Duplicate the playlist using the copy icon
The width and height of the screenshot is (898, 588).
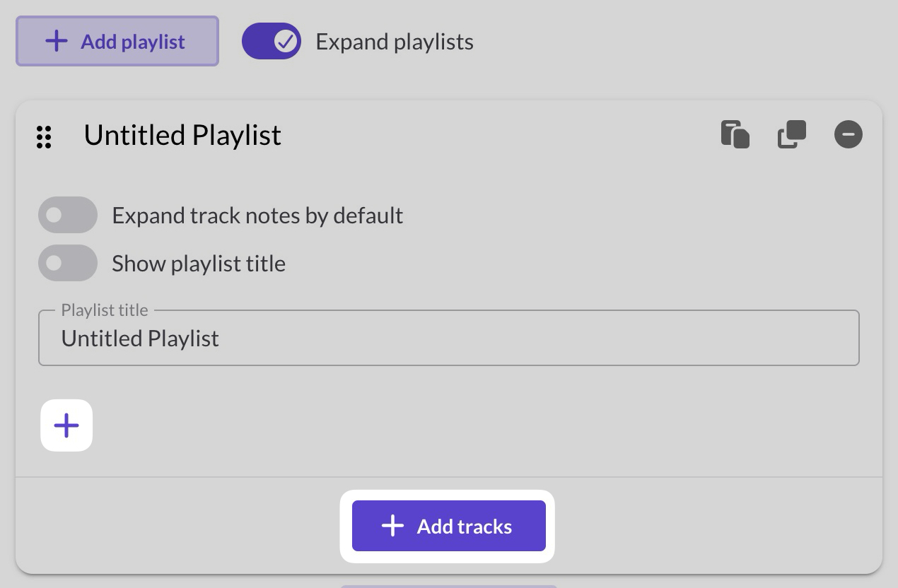point(791,134)
